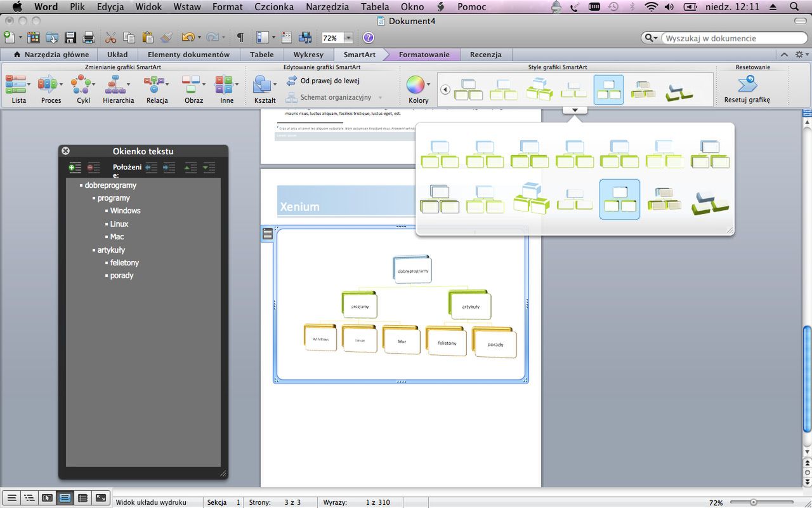The height and width of the screenshot is (508, 812).
Task: Click the Resetuj grafikę icon
Action: (747, 89)
